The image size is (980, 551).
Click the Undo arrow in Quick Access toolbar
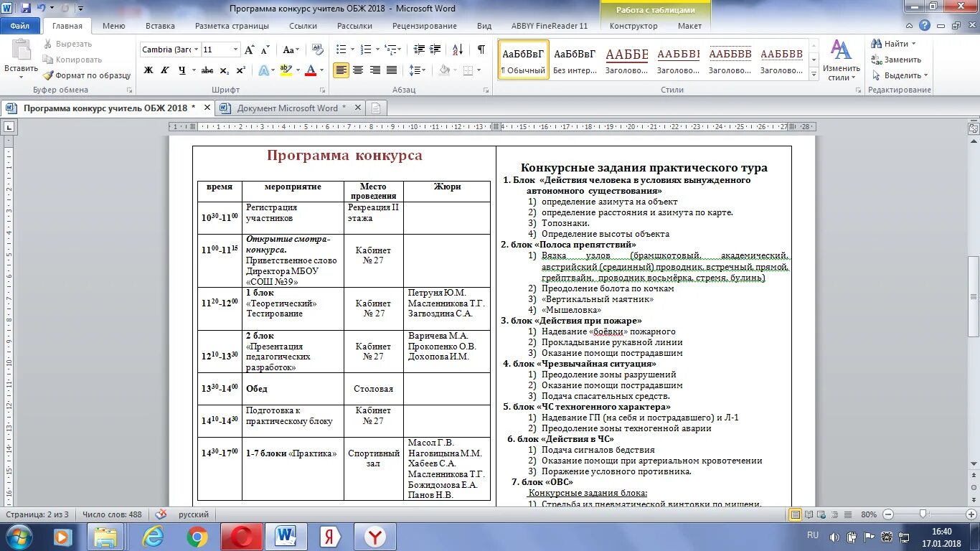pos(41,9)
